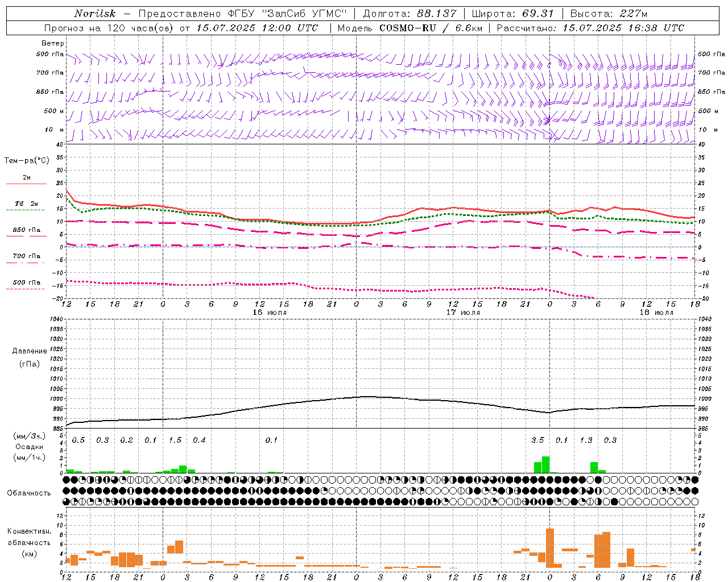
Task: Click the longitude value "Долгота: 88.137"
Action: pyautogui.click(x=409, y=14)
